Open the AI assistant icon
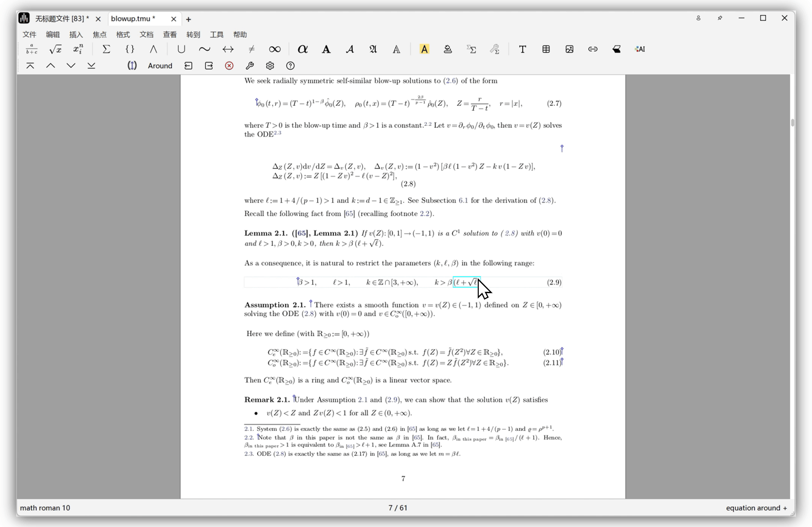The height and width of the screenshot is (527, 812). 640,49
